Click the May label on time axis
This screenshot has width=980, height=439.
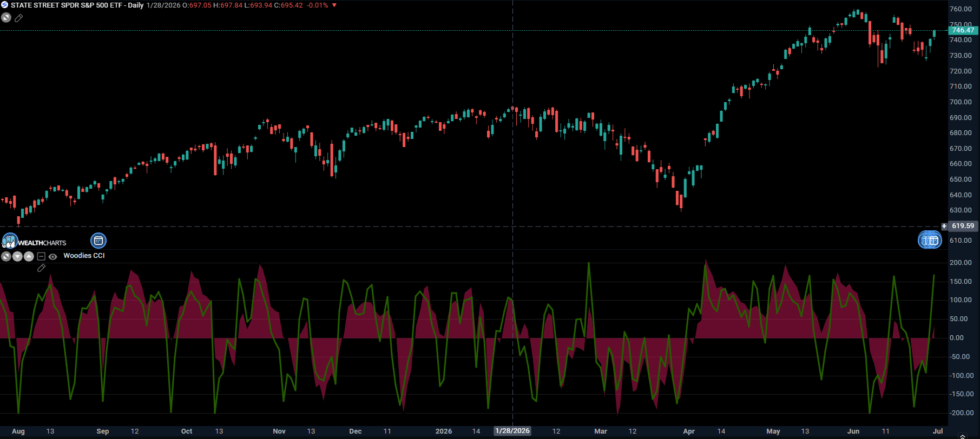point(773,431)
